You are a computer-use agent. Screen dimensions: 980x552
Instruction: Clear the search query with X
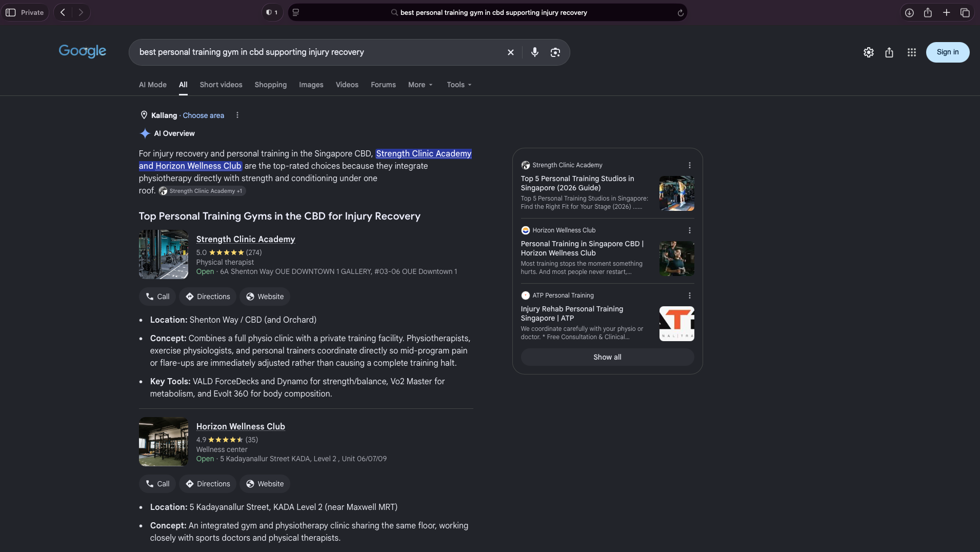[510, 52]
